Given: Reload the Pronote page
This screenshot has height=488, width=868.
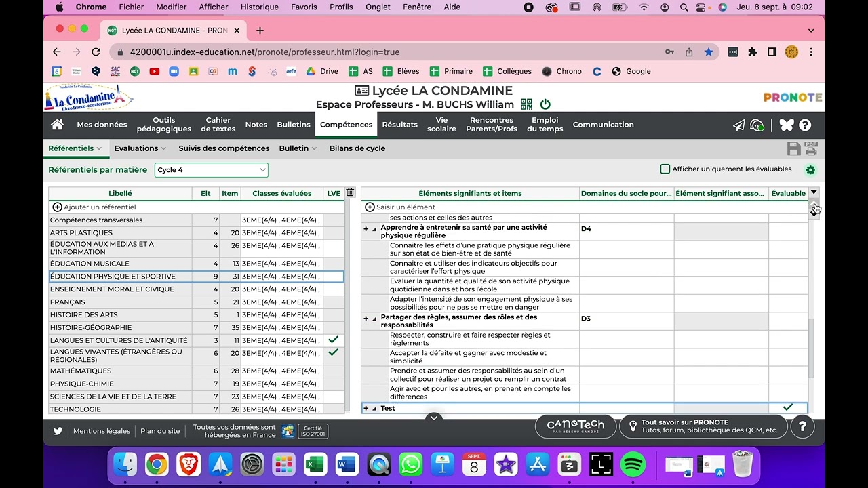Looking at the screenshot, I should point(96,52).
